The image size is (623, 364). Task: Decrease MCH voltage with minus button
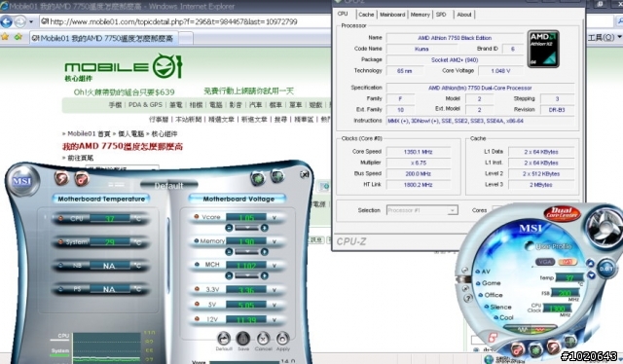pyautogui.click(x=229, y=275)
